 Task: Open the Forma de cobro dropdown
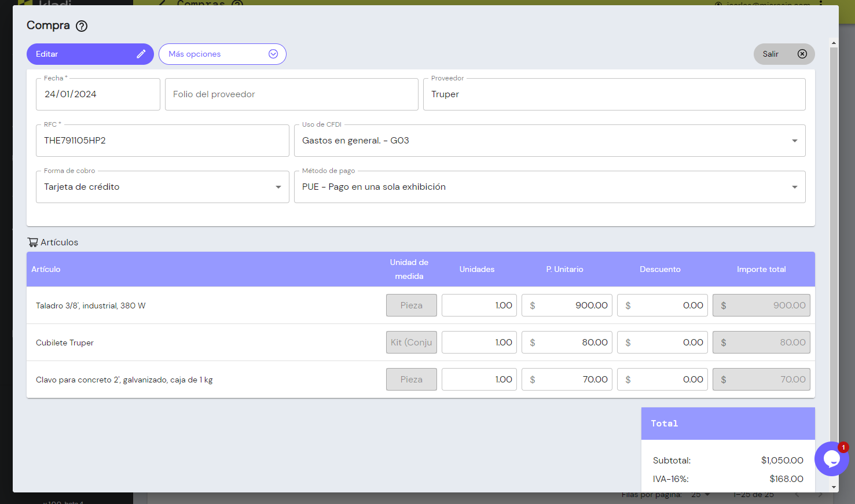[278, 187]
